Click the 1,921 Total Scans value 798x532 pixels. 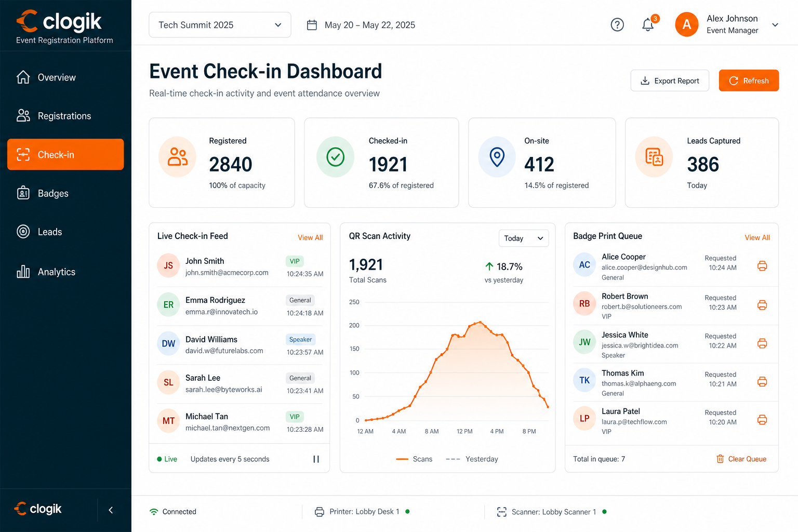point(366,265)
